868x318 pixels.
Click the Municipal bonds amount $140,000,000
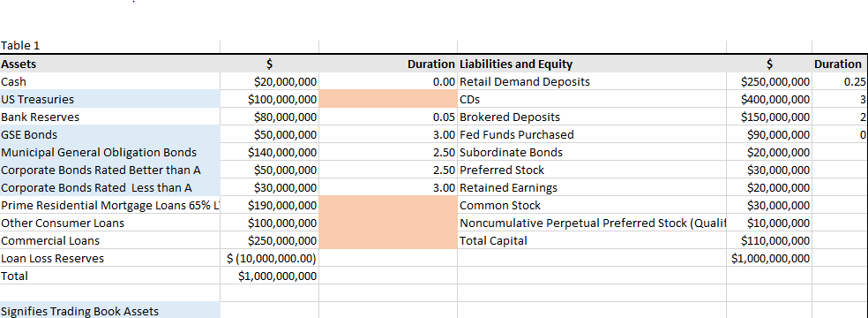point(270,152)
